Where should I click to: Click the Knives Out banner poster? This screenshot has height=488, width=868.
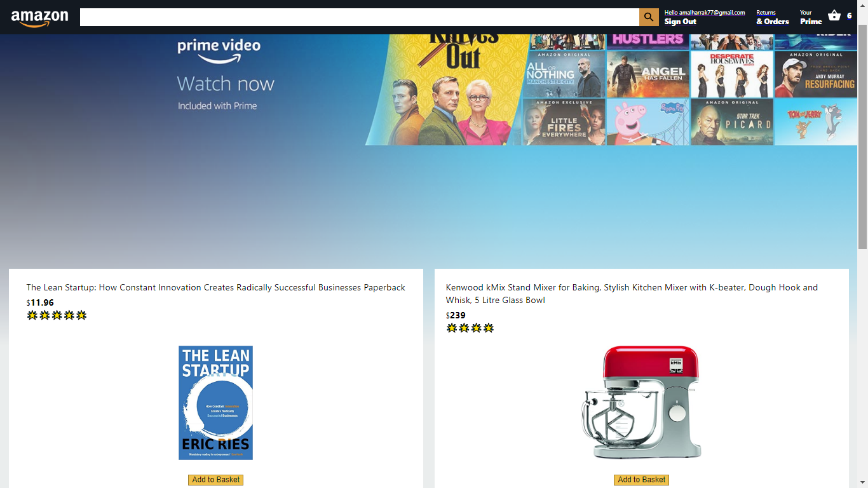coord(448,90)
